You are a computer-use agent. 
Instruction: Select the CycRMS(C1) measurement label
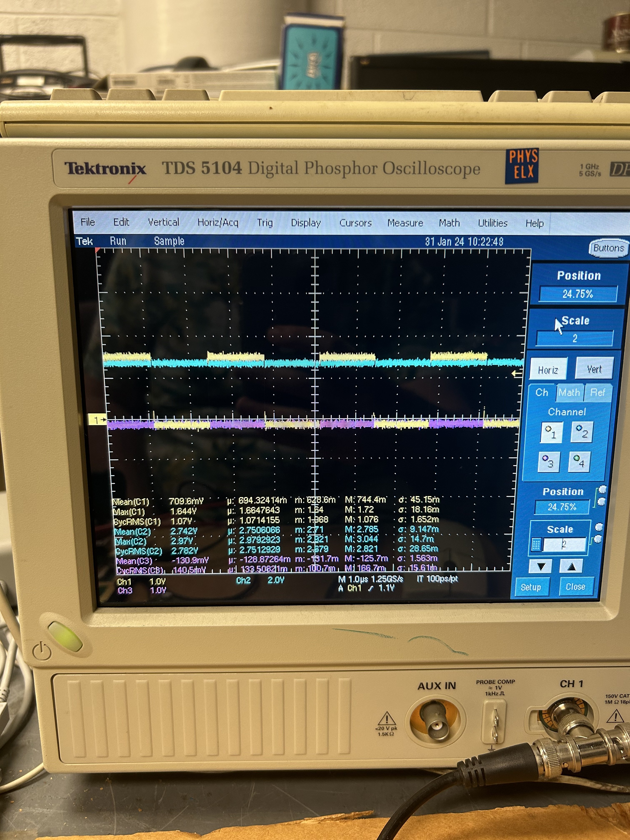(x=137, y=521)
